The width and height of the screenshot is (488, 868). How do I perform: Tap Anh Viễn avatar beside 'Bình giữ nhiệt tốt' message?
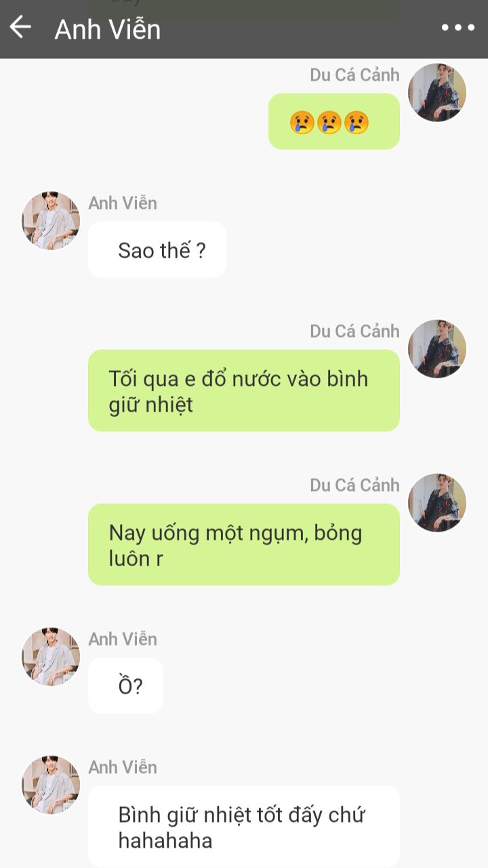[x=51, y=785]
